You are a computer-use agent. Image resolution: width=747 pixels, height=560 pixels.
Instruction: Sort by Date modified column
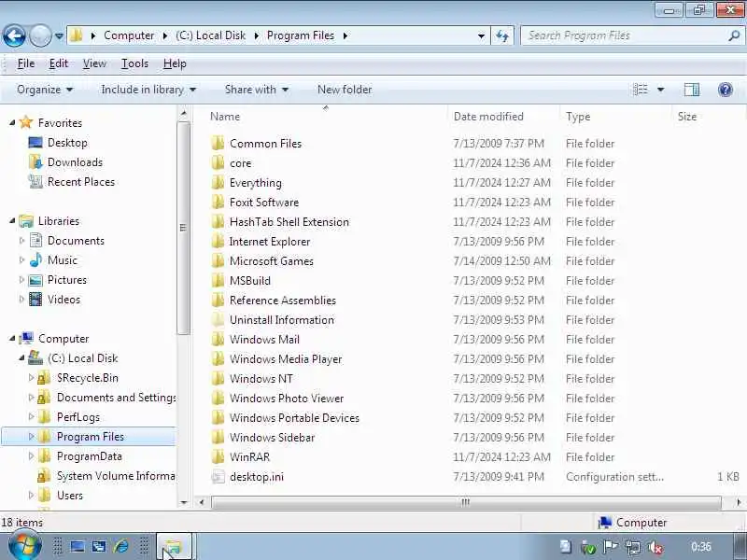pos(488,116)
